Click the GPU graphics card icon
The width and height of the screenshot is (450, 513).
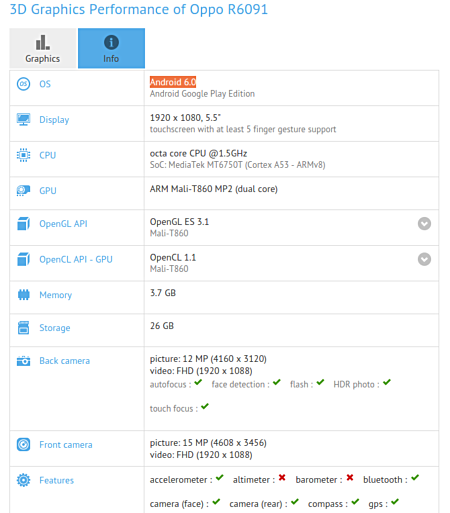click(x=23, y=191)
